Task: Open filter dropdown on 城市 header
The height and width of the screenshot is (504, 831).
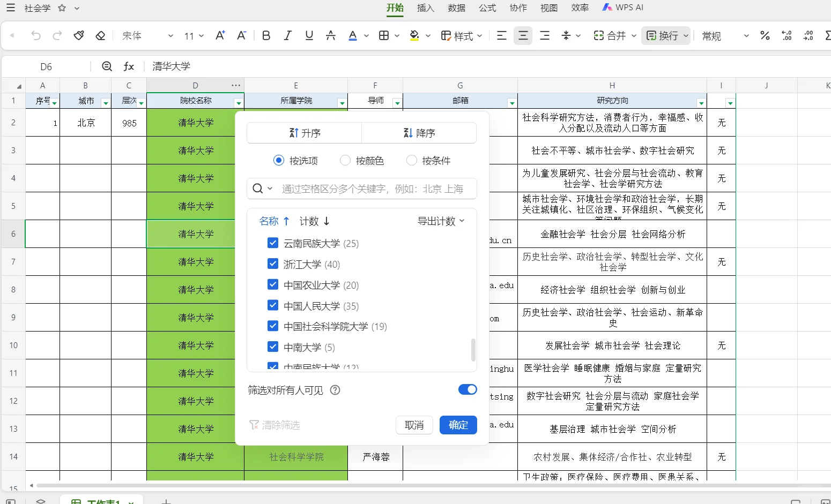Action: (x=106, y=103)
